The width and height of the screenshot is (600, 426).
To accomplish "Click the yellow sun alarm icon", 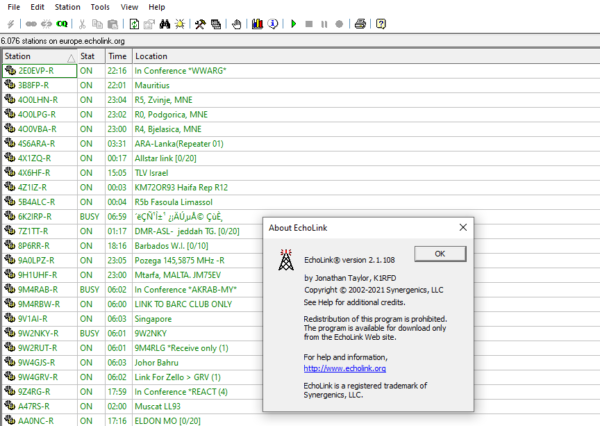I will click(179, 24).
